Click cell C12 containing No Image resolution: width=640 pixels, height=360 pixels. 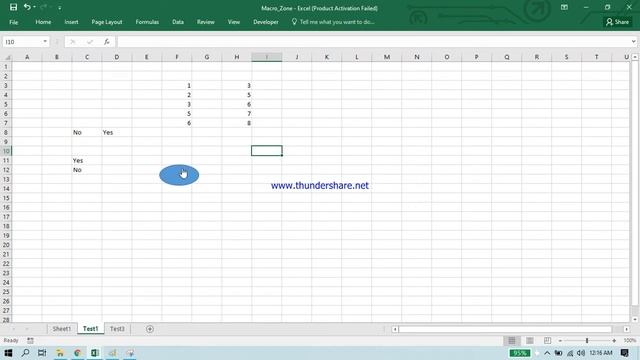[87, 170]
